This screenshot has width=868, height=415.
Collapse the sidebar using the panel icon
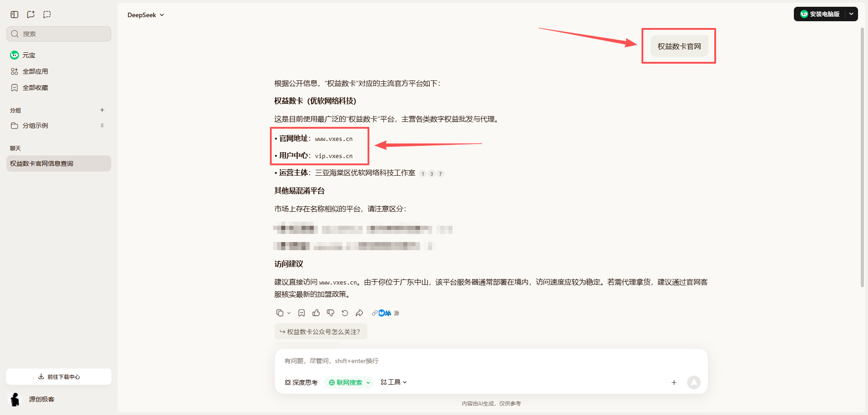click(14, 14)
